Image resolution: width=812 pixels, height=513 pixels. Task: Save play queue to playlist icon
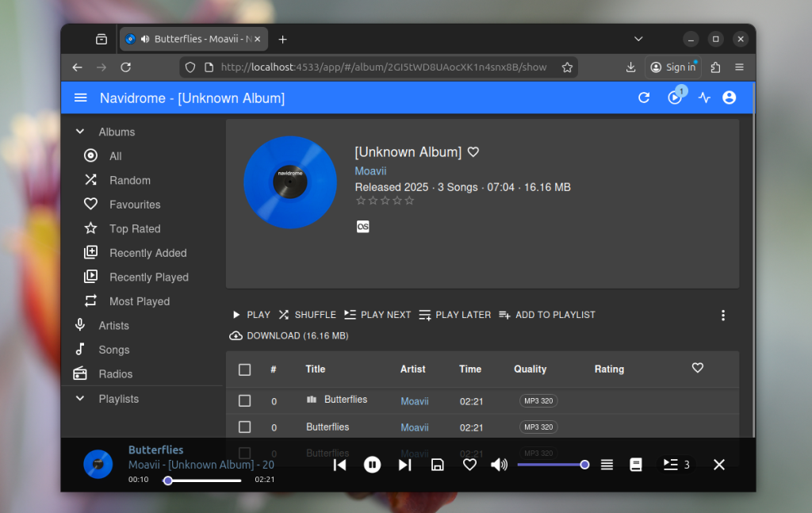point(437,465)
